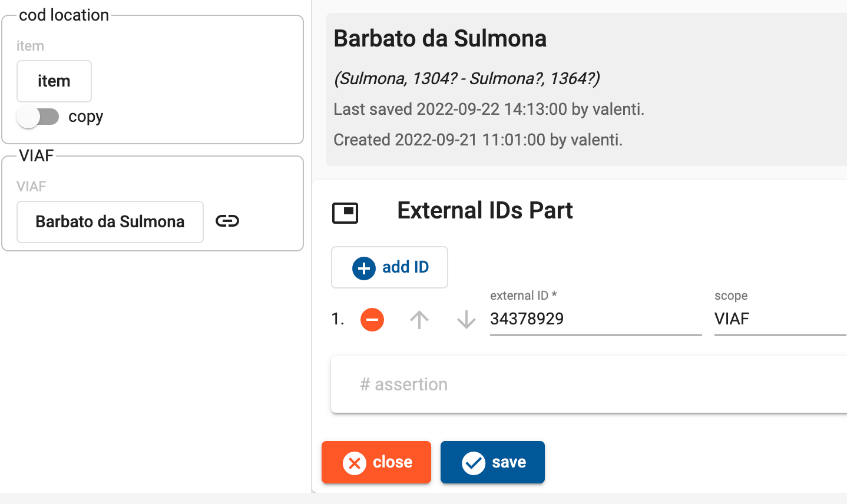Open the item button in cod location
Screen dimensions: 847x504
[54, 81]
